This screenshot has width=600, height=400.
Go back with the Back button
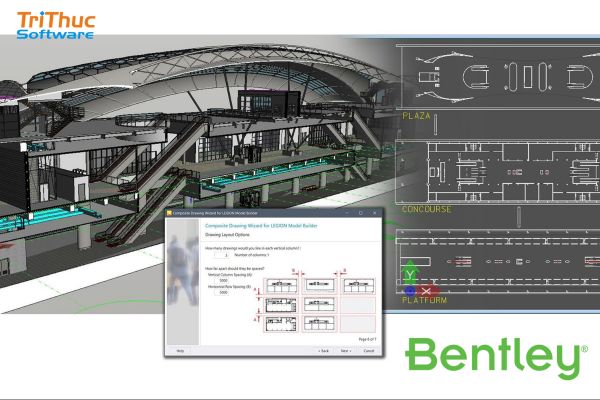pyautogui.click(x=323, y=351)
